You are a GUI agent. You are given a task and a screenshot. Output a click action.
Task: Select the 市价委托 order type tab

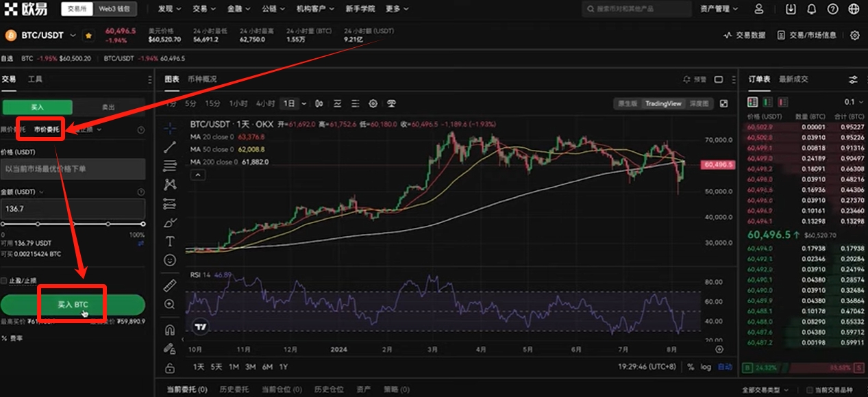(47, 129)
